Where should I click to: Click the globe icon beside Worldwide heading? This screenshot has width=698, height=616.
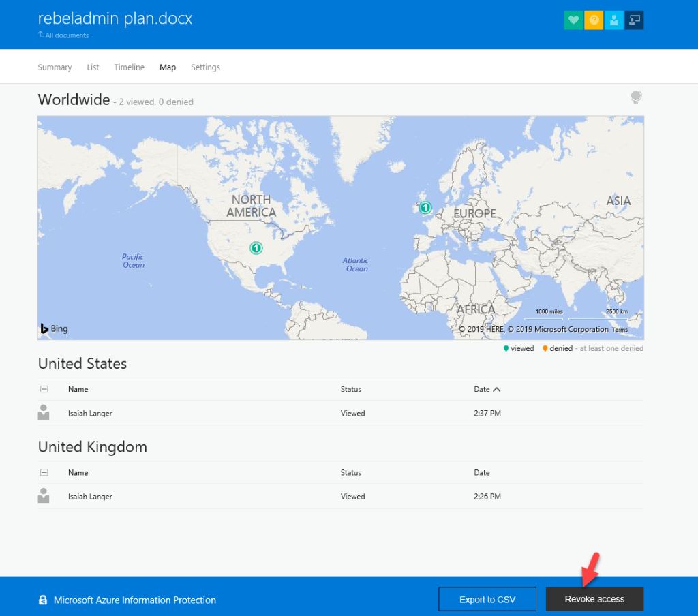pos(636,97)
